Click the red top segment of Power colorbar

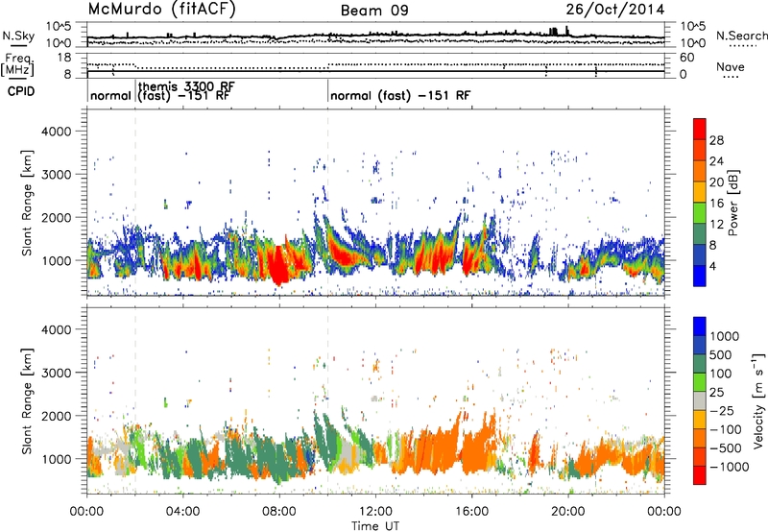click(700, 129)
